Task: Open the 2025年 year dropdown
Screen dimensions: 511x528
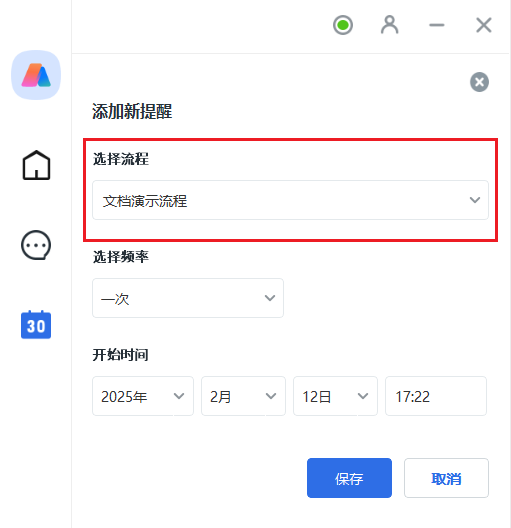Action: (x=143, y=396)
